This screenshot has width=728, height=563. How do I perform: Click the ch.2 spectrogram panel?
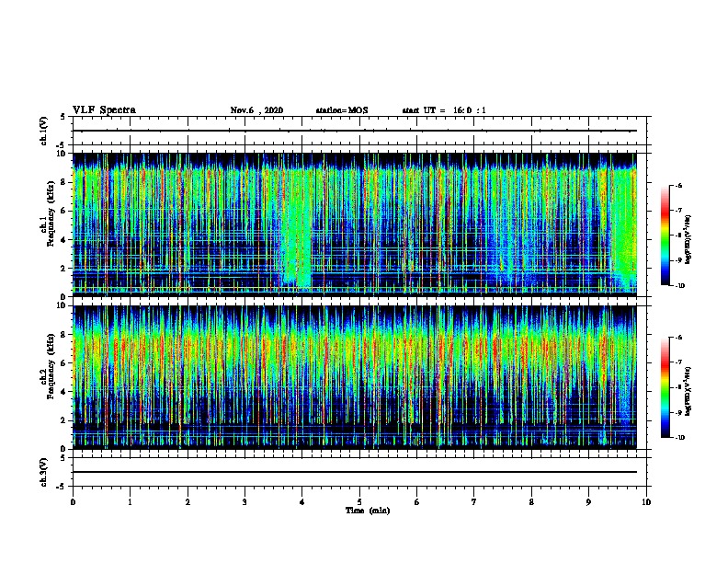pos(355,377)
